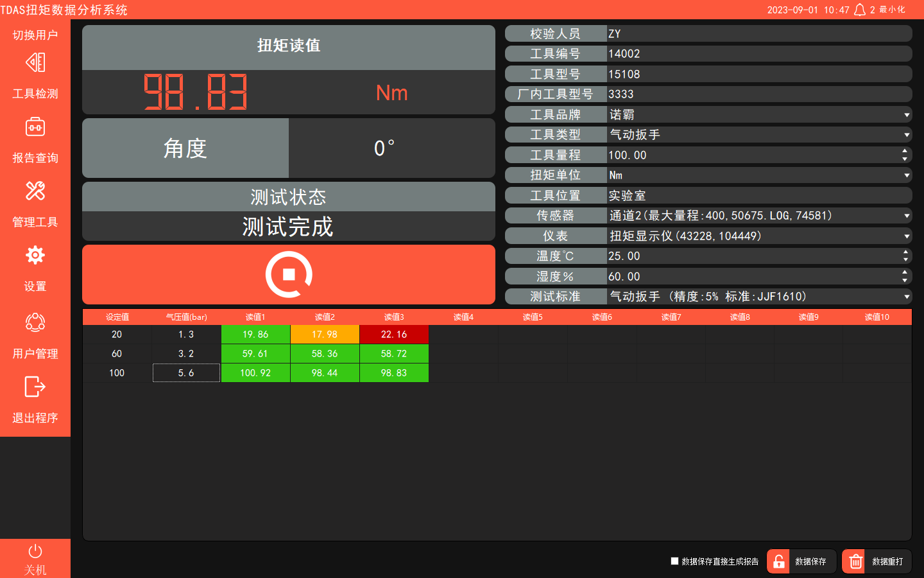Select the 气压值 cell showing 5.6
Viewport: 924px width, 578px height.
(x=186, y=372)
